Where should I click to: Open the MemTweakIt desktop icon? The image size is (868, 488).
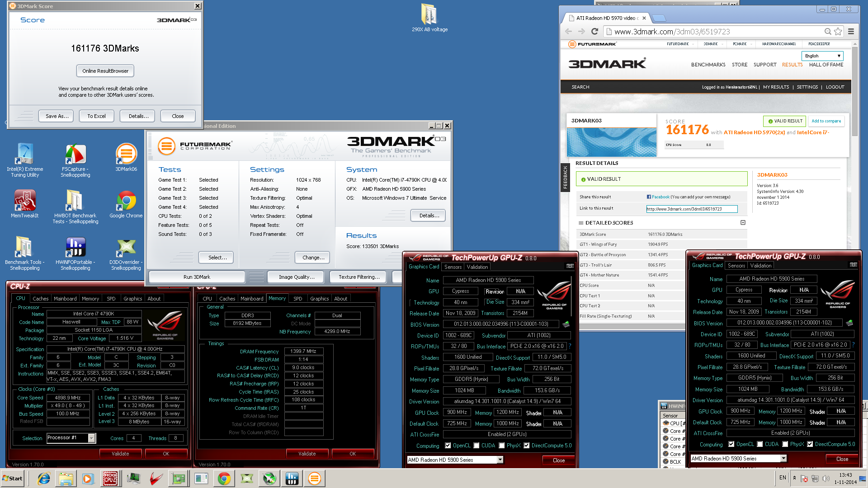coord(25,204)
